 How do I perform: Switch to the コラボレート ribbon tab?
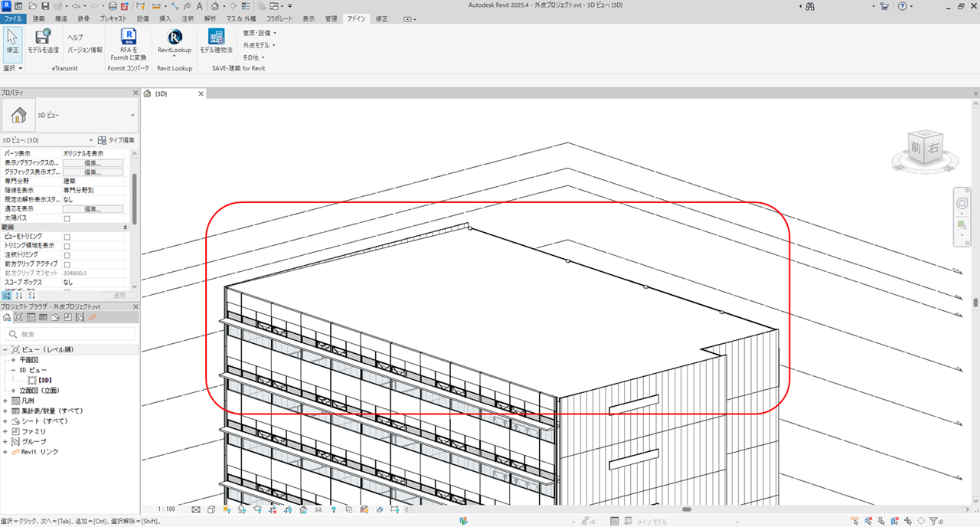click(x=279, y=18)
